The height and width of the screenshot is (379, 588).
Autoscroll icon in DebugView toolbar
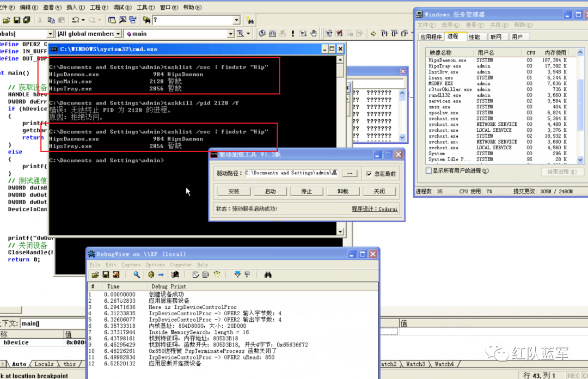(205, 274)
